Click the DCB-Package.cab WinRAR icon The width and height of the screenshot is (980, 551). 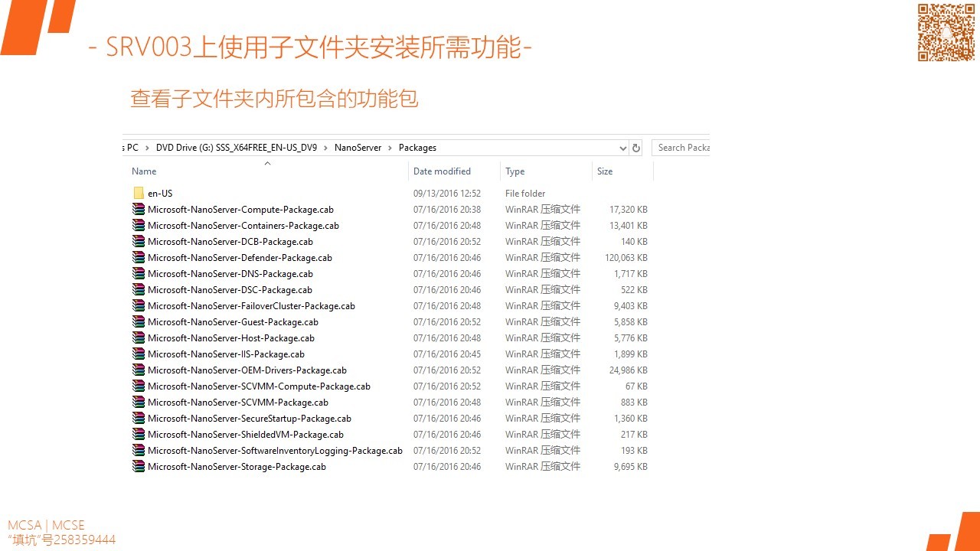(x=139, y=241)
